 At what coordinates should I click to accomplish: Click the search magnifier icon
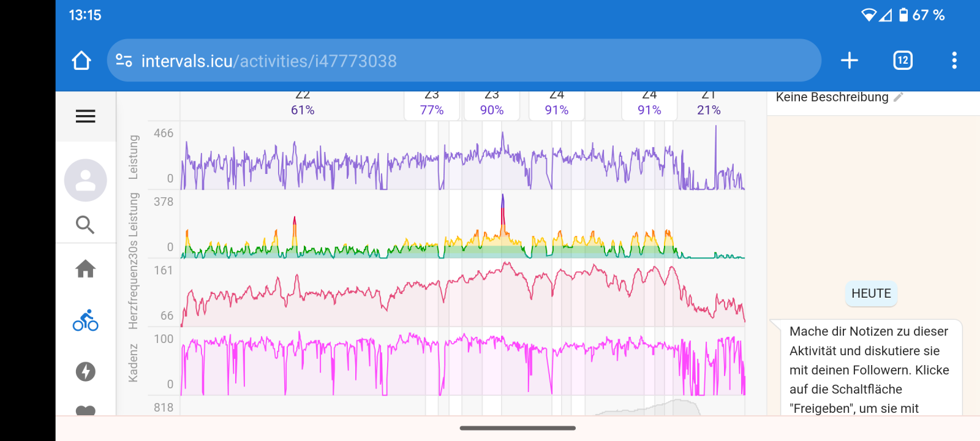coord(85,225)
